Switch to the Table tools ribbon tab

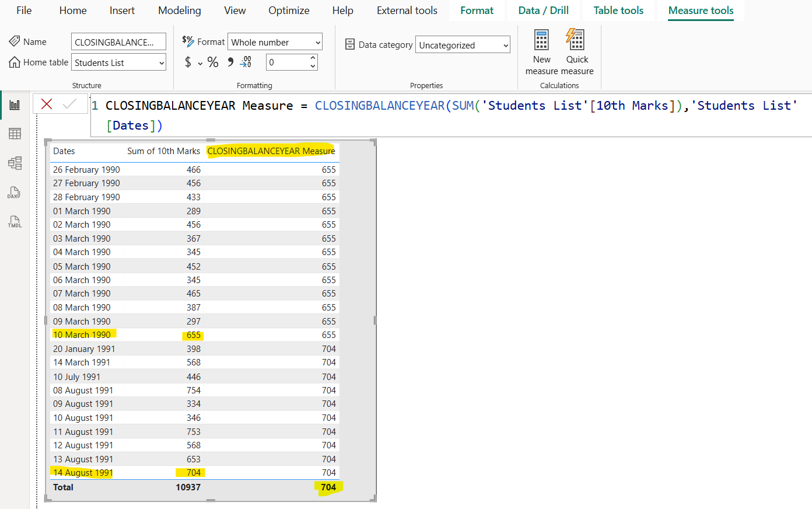click(618, 11)
